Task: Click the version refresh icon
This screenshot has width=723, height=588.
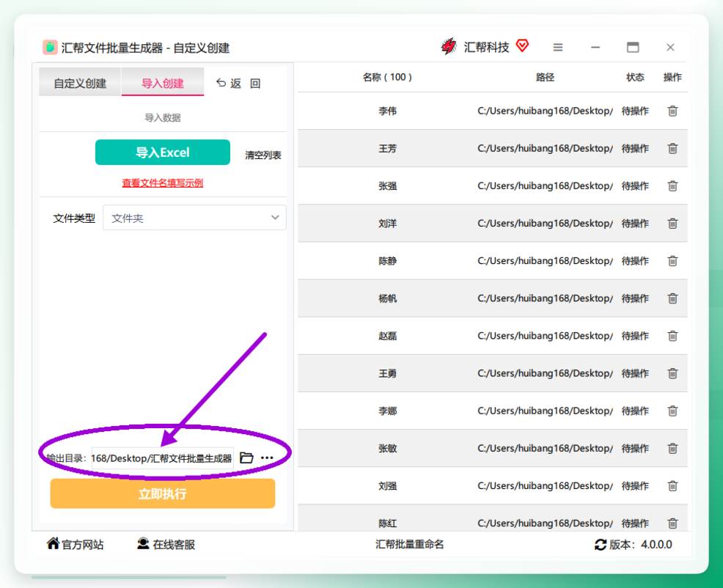Action: tap(600, 545)
